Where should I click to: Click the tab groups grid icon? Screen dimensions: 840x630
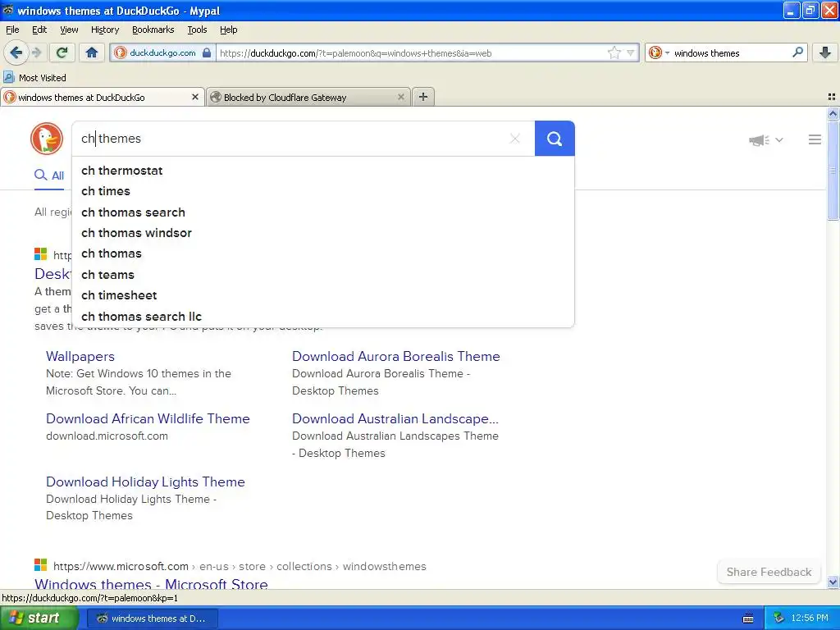click(x=832, y=97)
